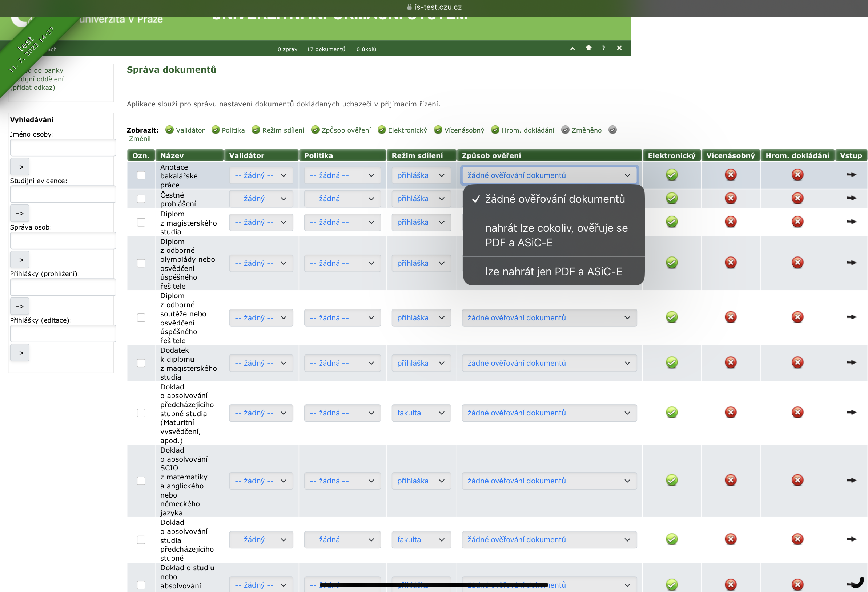
Task: Click the up chevron icon in header
Action: [572, 49]
